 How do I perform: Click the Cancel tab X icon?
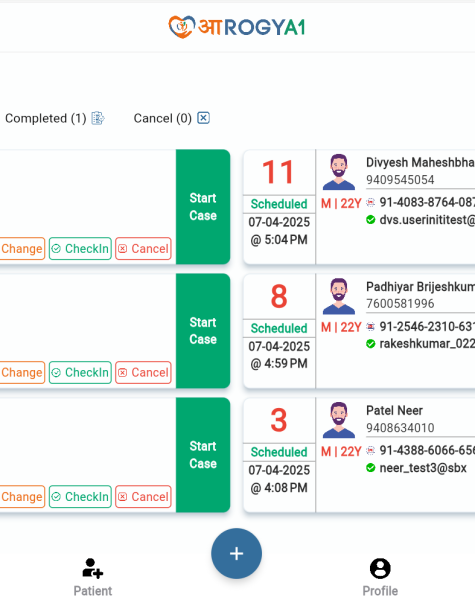(203, 118)
